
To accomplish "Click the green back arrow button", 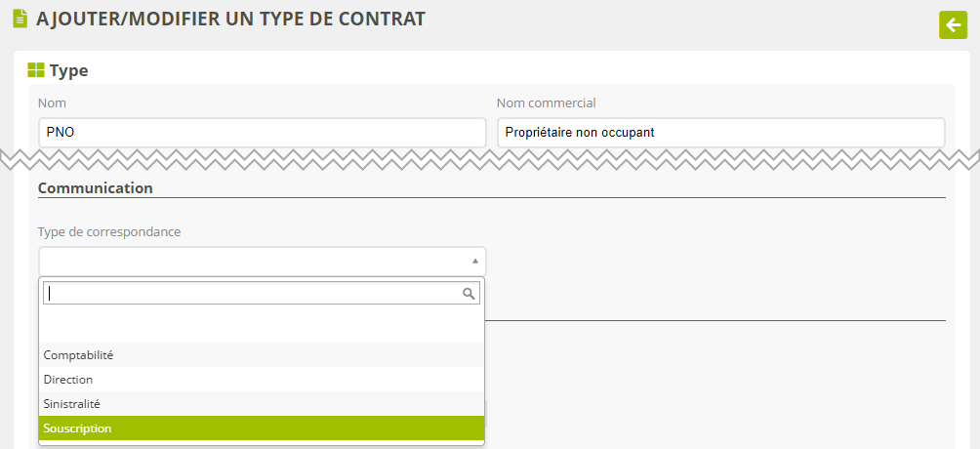I will coord(952,24).
